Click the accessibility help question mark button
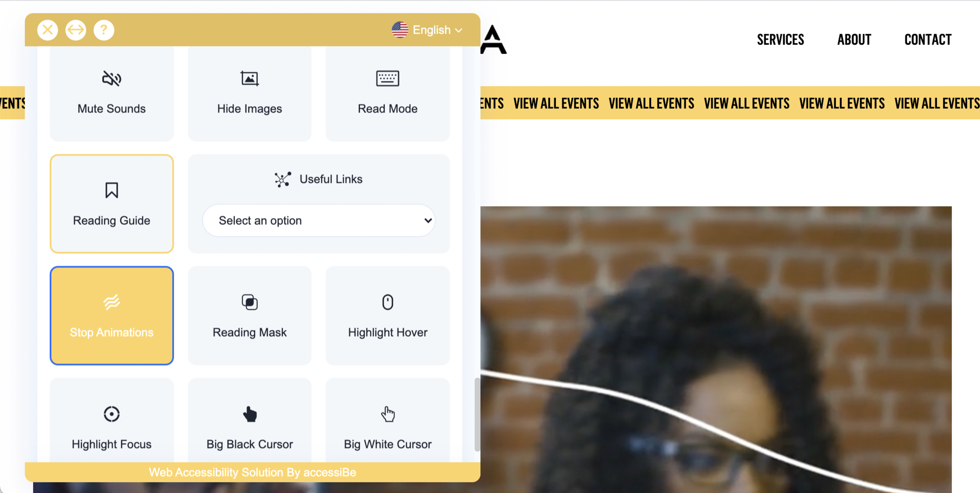The height and width of the screenshot is (493, 980). [103, 29]
